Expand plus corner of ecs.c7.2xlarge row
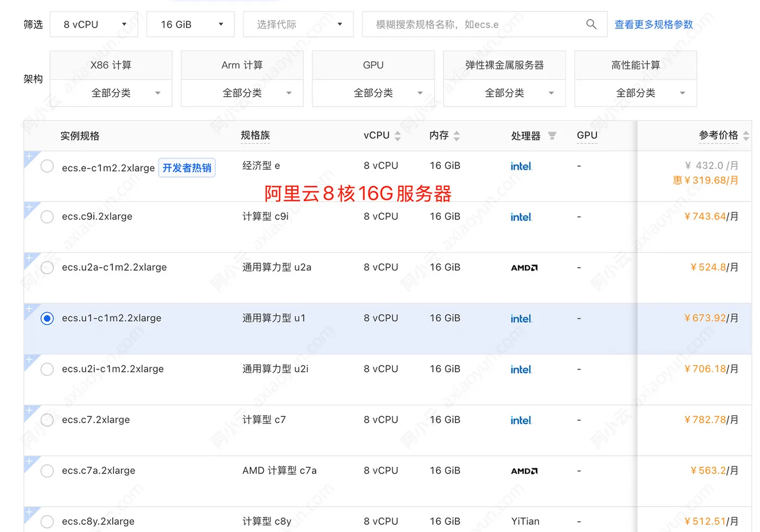760x532 pixels. 29,410
